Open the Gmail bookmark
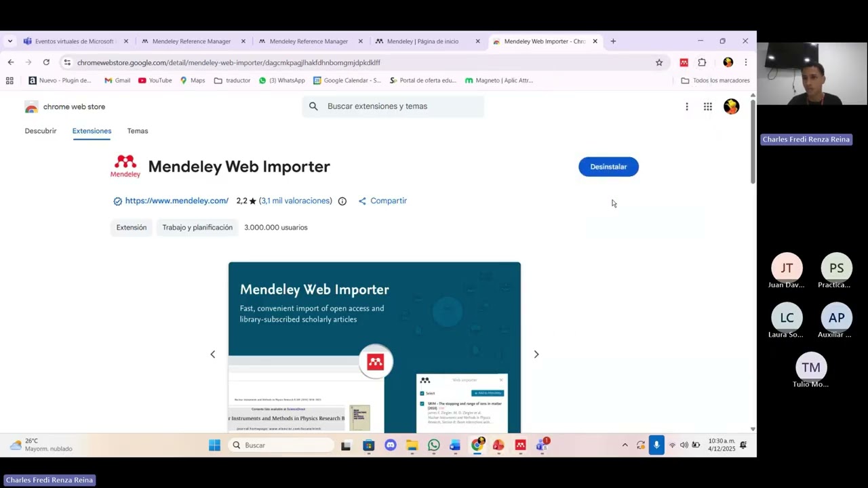The width and height of the screenshot is (868, 488). pyautogui.click(x=117, y=81)
